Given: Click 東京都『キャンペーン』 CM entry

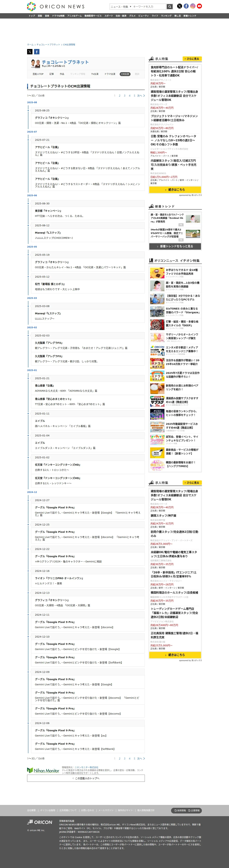Looking at the screenshot, I should click(x=48, y=211).
